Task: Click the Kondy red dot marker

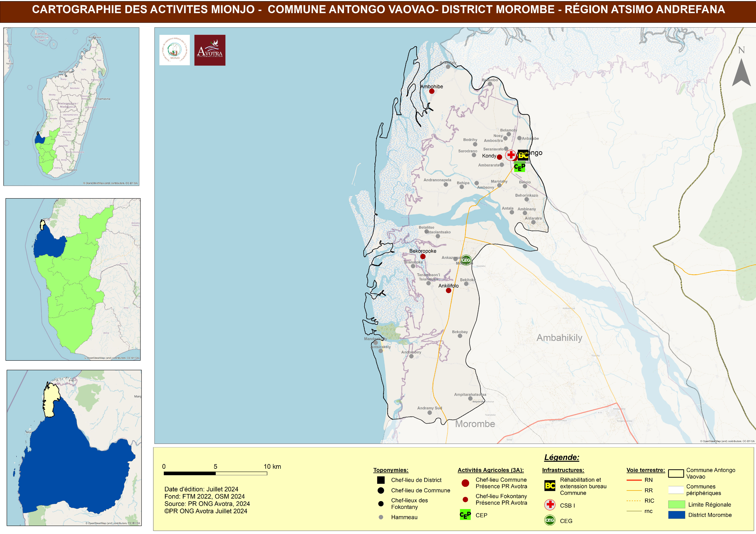Action: tap(500, 157)
